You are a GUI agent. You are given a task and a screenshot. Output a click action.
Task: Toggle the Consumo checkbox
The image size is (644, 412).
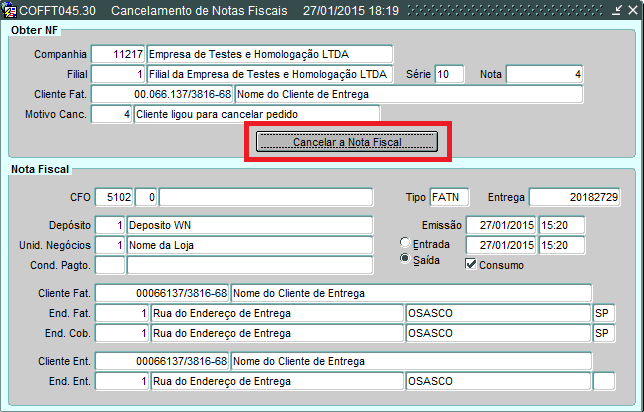pos(472,265)
